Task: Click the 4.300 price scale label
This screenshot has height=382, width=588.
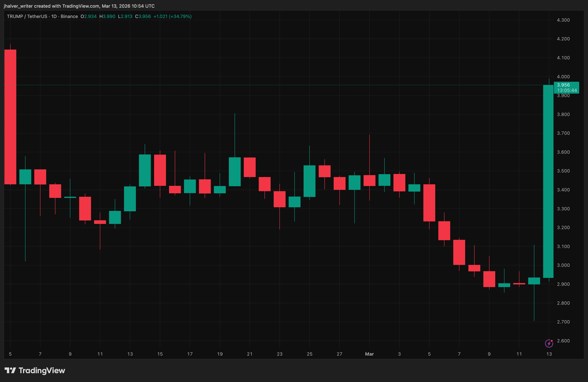Action: point(563,20)
